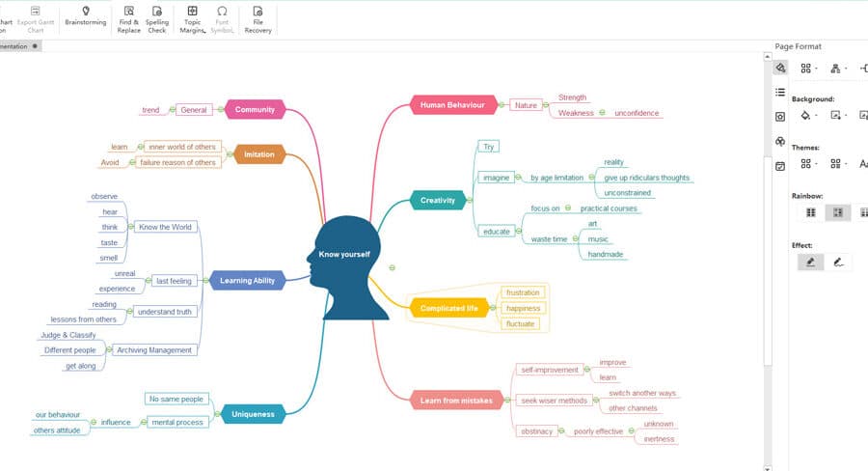The width and height of the screenshot is (868, 471).
Task: Collapse the Creativity branch toggle
Action: pos(470,200)
